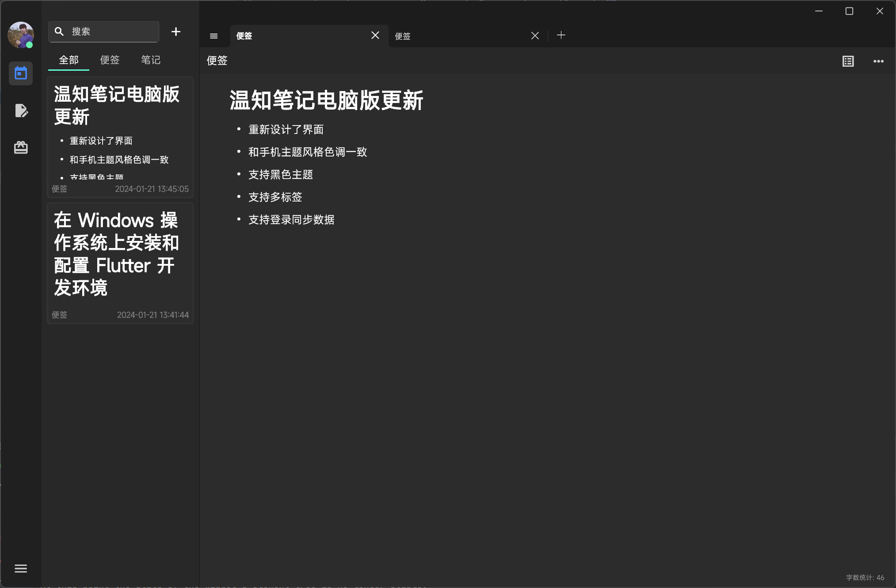Close the active 便签 tab
The width and height of the screenshot is (896, 588).
point(375,35)
